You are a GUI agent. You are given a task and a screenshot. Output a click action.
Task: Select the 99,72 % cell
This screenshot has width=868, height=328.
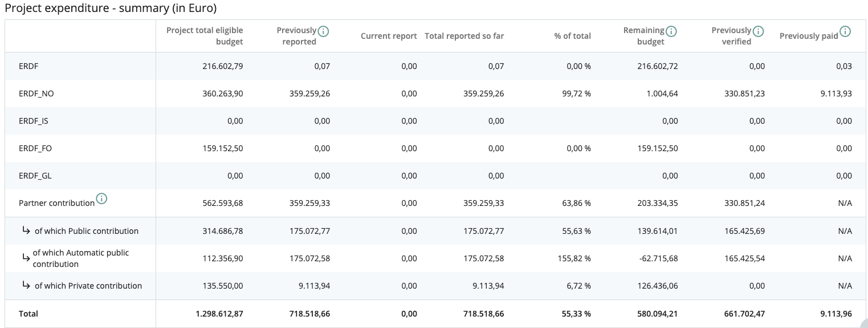point(576,94)
